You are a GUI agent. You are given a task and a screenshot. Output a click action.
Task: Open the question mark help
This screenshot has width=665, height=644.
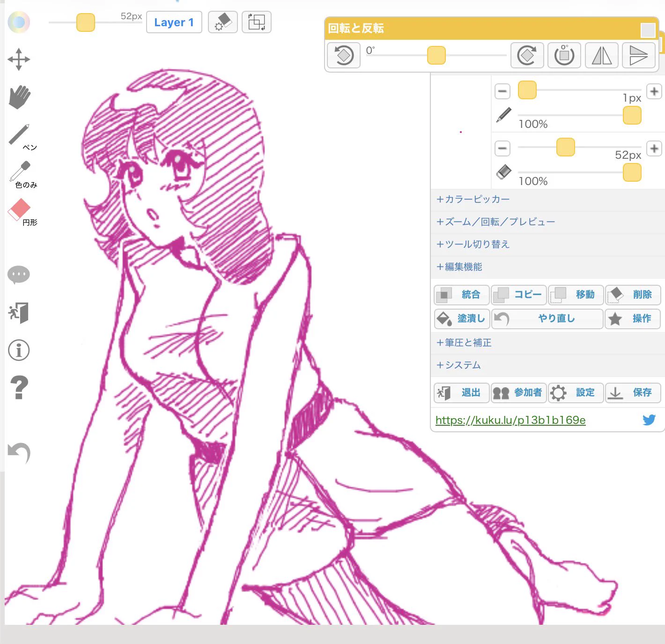click(19, 387)
